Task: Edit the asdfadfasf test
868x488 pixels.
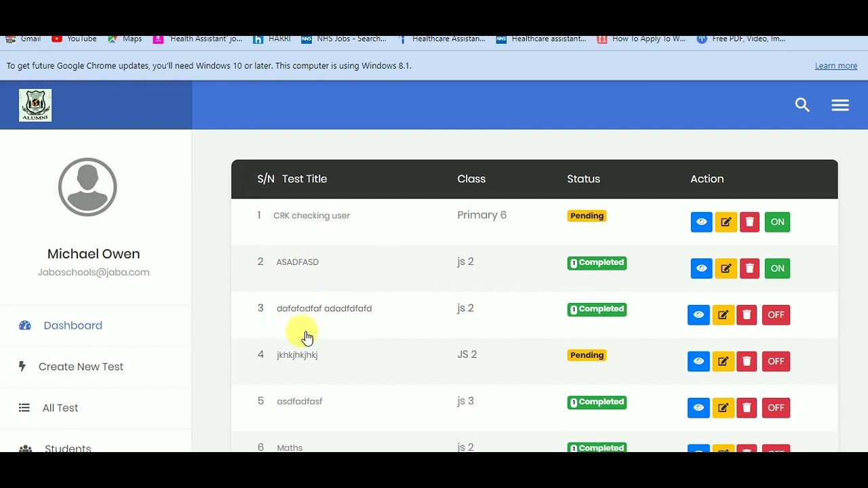Action: [x=723, y=407]
